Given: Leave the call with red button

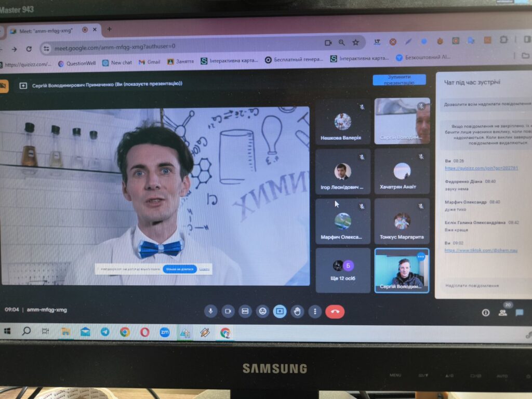Looking at the screenshot, I should click(335, 312).
